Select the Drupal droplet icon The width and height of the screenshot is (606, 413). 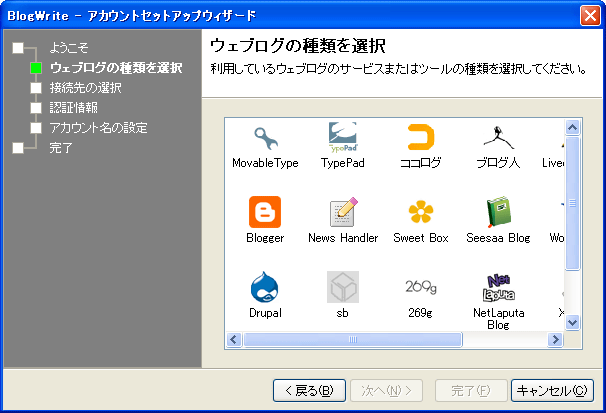click(265, 287)
